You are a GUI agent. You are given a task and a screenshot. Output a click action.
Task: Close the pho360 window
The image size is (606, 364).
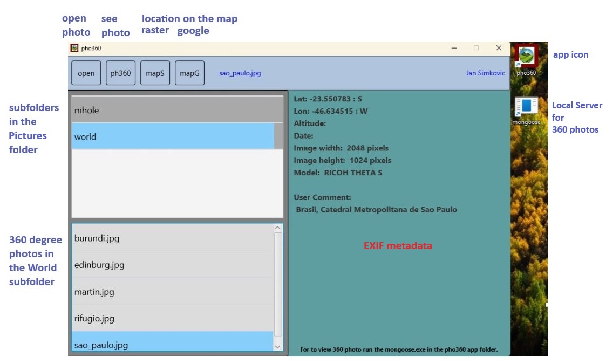[499, 48]
